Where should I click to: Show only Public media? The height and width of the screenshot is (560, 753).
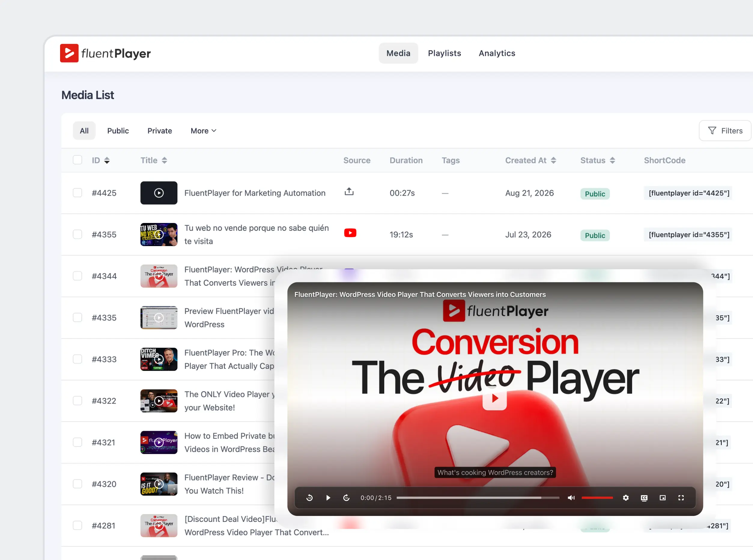tap(118, 131)
